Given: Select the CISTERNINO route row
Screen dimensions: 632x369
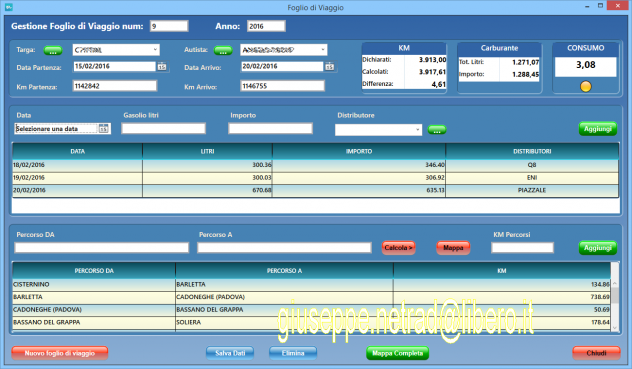Looking at the screenshot, I should [x=311, y=284].
